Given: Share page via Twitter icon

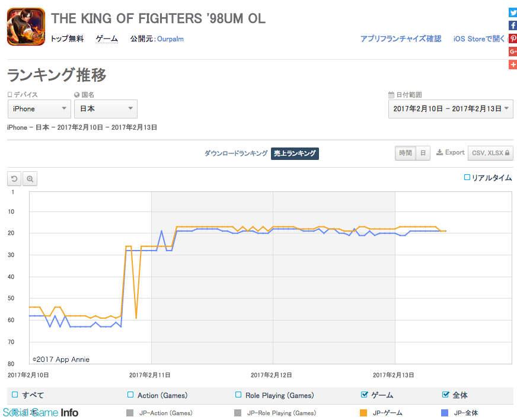Looking at the screenshot, I should click(x=513, y=12).
